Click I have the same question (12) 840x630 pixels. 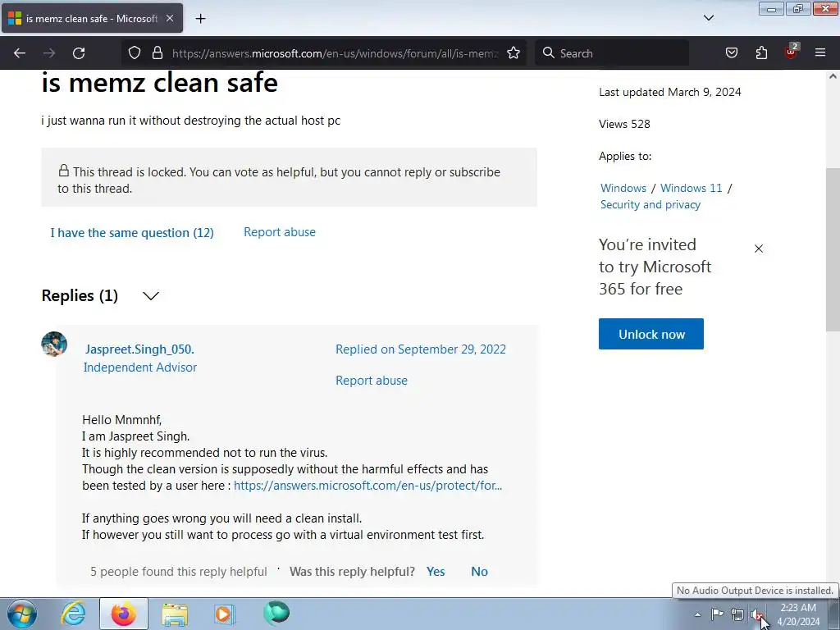[x=132, y=232]
